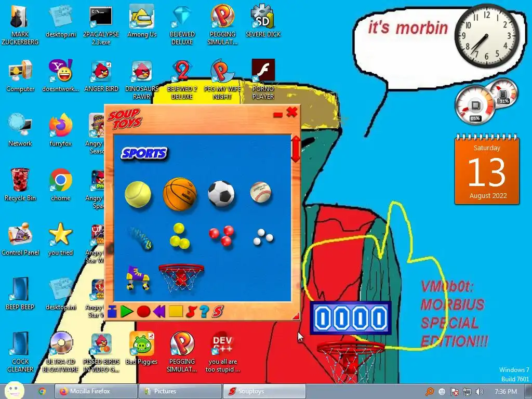Click the basketball hoop placed on the desktop
The image size is (532, 399).
click(351, 361)
